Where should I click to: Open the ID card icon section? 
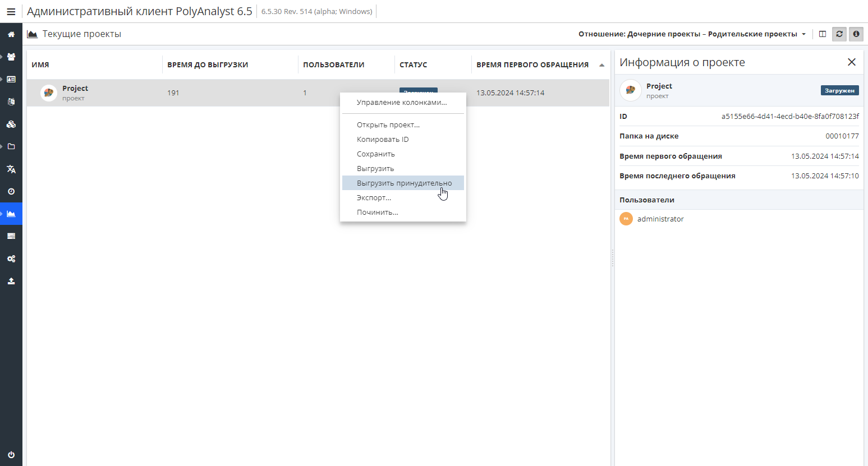(11, 79)
